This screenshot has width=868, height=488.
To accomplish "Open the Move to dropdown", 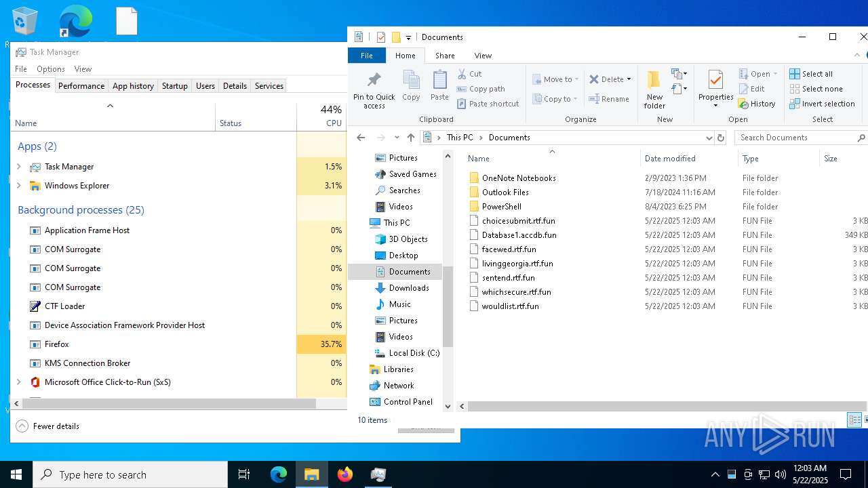I will pyautogui.click(x=555, y=79).
